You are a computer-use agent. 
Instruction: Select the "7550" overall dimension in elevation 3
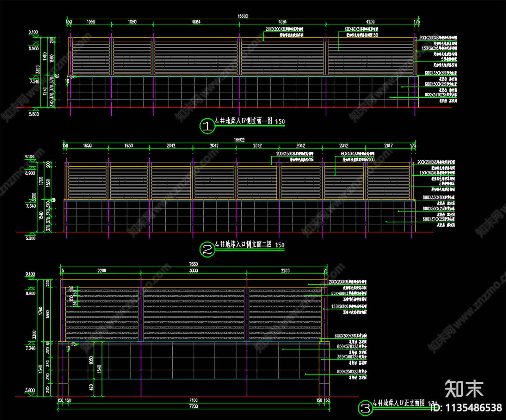click(x=194, y=264)
